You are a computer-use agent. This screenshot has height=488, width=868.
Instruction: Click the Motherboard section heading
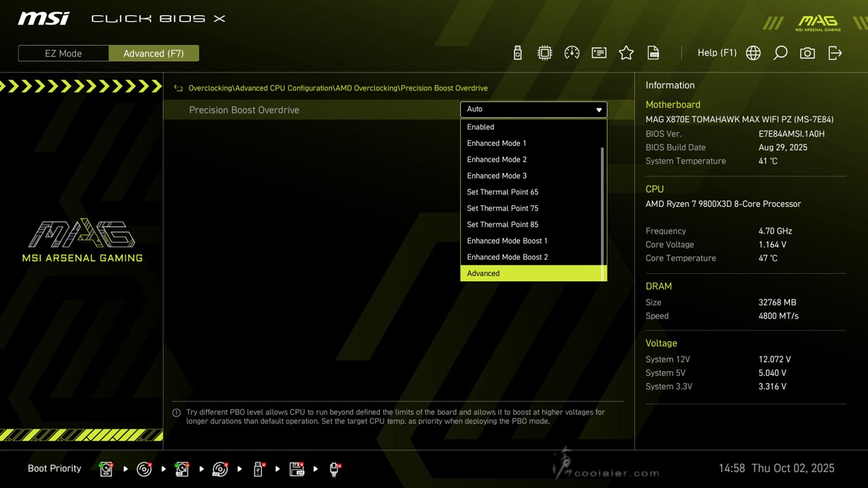tap(673, 105)
